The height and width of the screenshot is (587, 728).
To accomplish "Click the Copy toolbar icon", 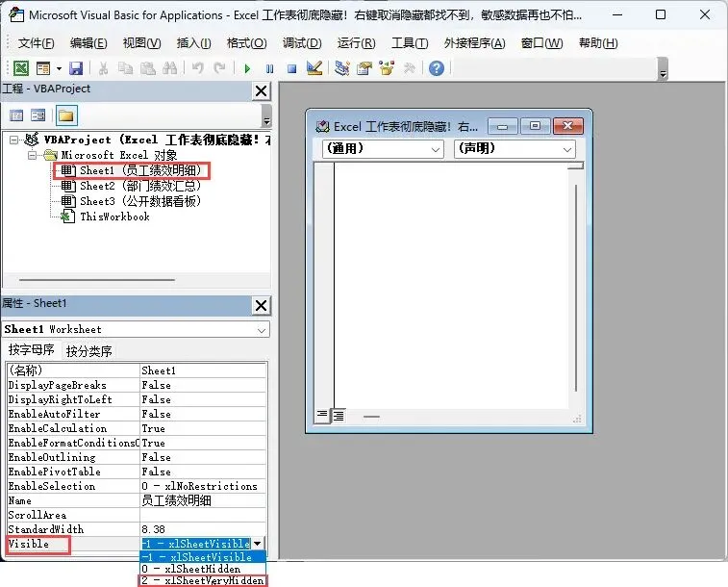I will pyautogui.click(x=125, y=68).
